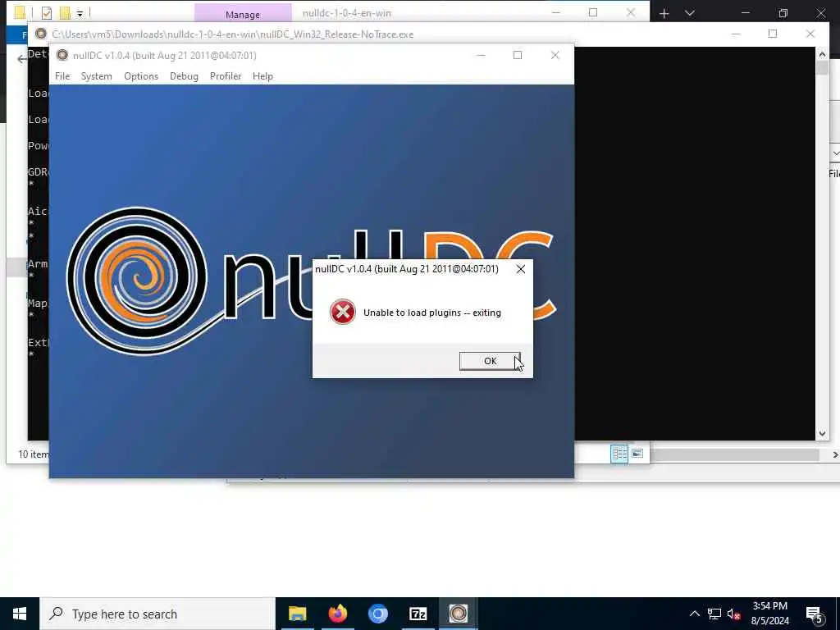Click the console window title icon

point(41,34)
